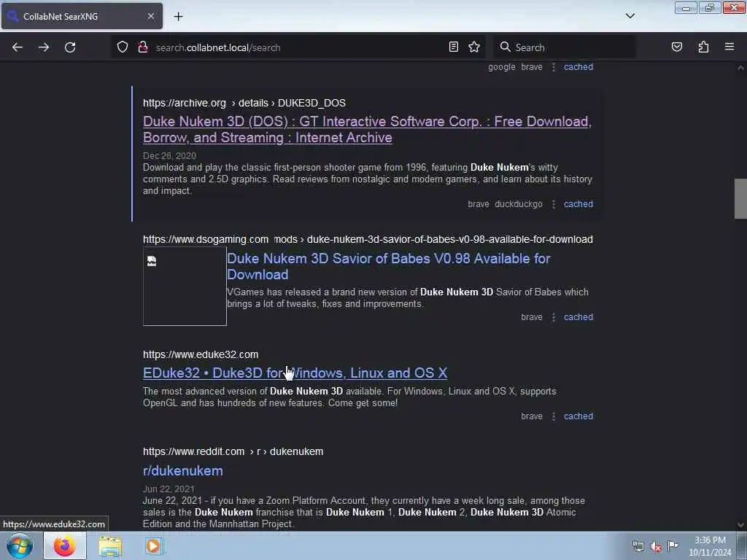The image size is (747, 560).
Task: Click the 'Dec 26, 2020' date text
Action: click(x=169, y=156)
